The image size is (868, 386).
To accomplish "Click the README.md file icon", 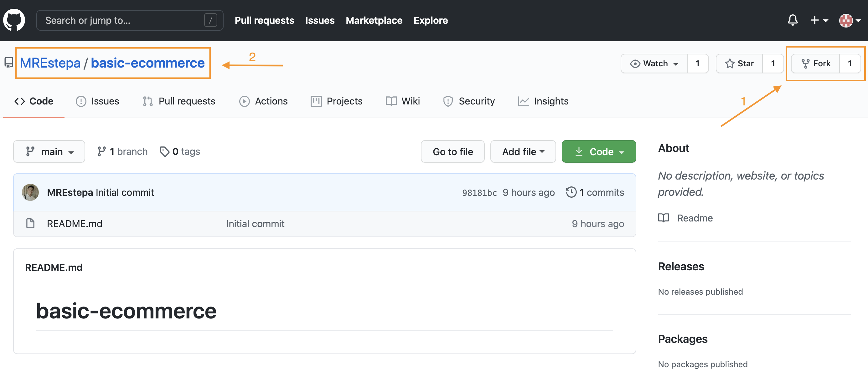I will coord(30,223).
